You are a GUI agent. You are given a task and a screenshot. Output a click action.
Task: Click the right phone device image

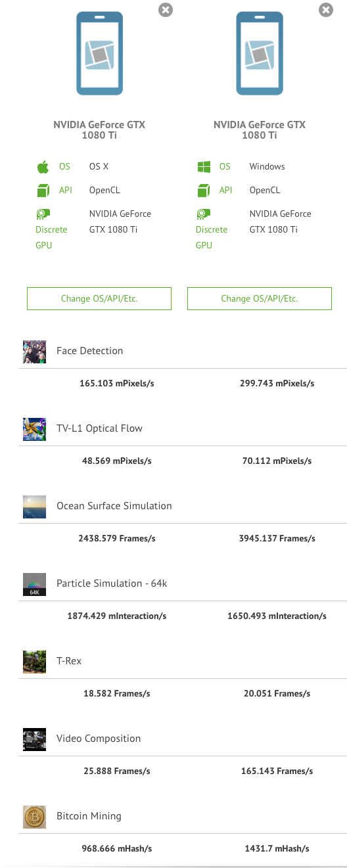260,53
